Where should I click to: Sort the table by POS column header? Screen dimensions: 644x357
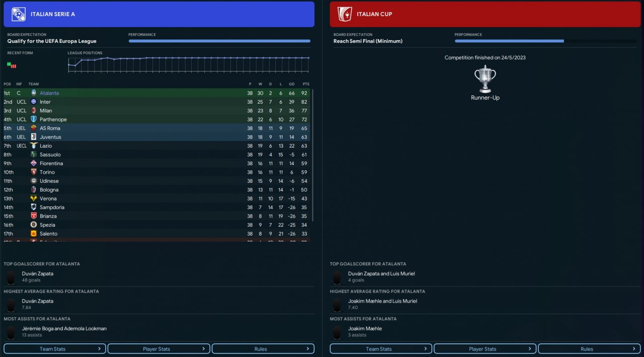[x=7, y=84]
